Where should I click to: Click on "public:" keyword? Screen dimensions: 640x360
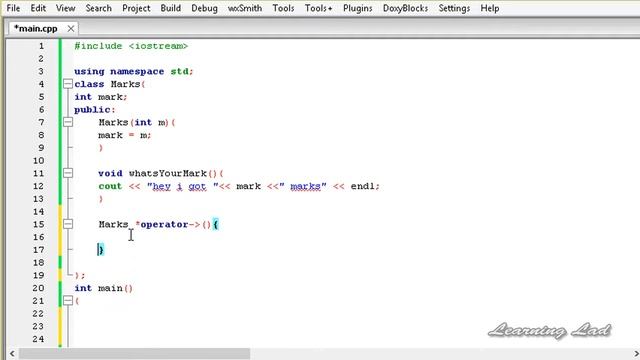click(x=95, y=110)
